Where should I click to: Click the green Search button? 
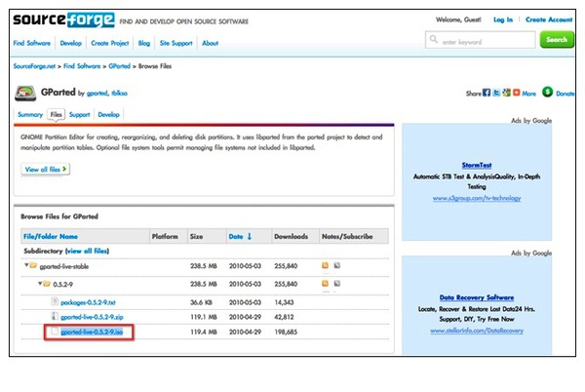click(x=557, y=40)
